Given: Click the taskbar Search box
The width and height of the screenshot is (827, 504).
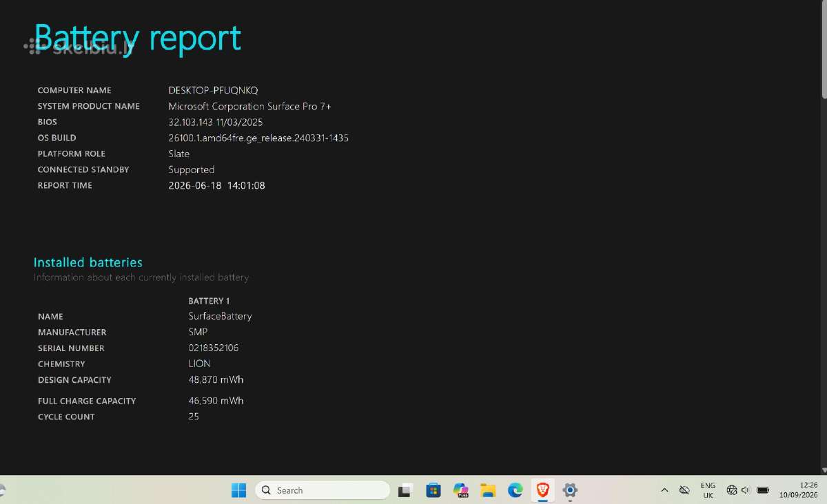Looking at the screenshot, I should (x=323, y=490).
